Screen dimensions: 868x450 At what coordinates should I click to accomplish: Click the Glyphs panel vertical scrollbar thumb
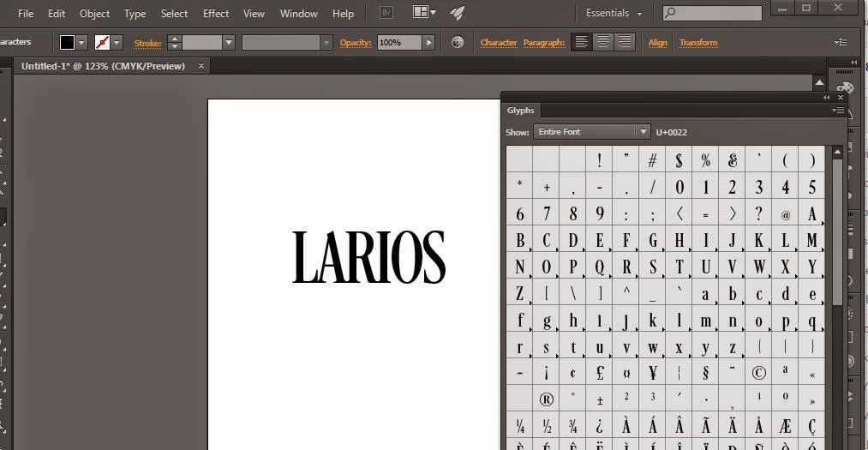pyautogui.click(x=837, y=232)
